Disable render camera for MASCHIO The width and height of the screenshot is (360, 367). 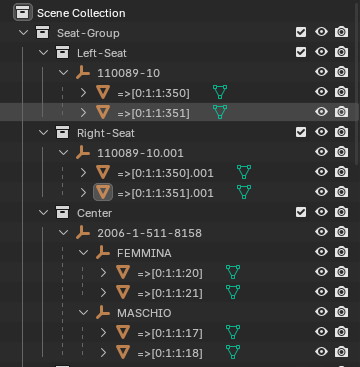pos(341,312)
